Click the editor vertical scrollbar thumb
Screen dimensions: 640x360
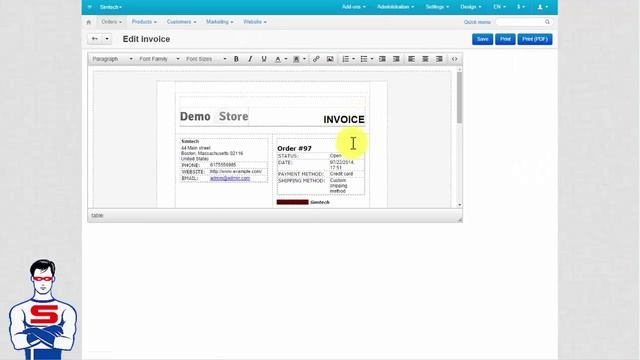click(459, 98)
